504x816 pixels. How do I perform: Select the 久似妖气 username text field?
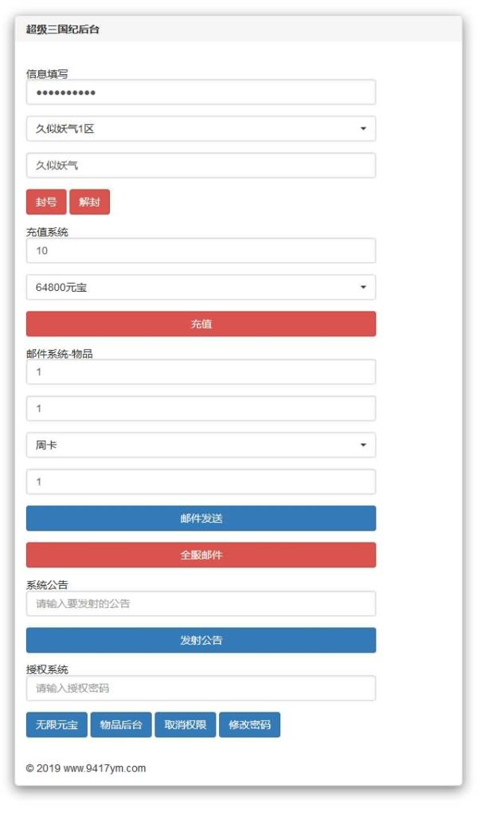pyautogui.click(x=201, y=165)
